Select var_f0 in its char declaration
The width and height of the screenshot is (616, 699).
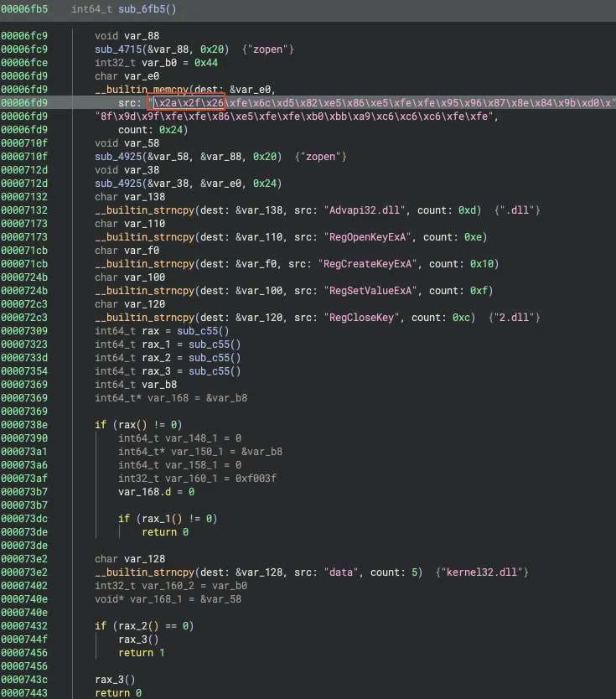142,250
